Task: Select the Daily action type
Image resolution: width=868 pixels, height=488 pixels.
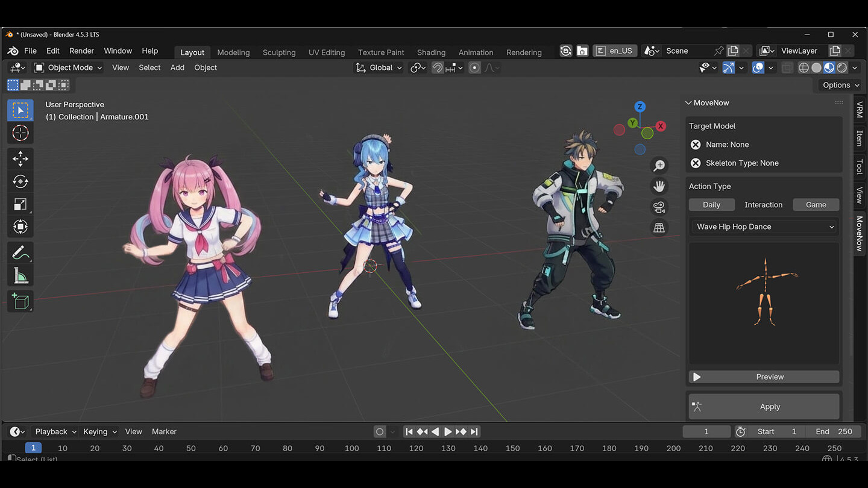Action: (711, 205)
